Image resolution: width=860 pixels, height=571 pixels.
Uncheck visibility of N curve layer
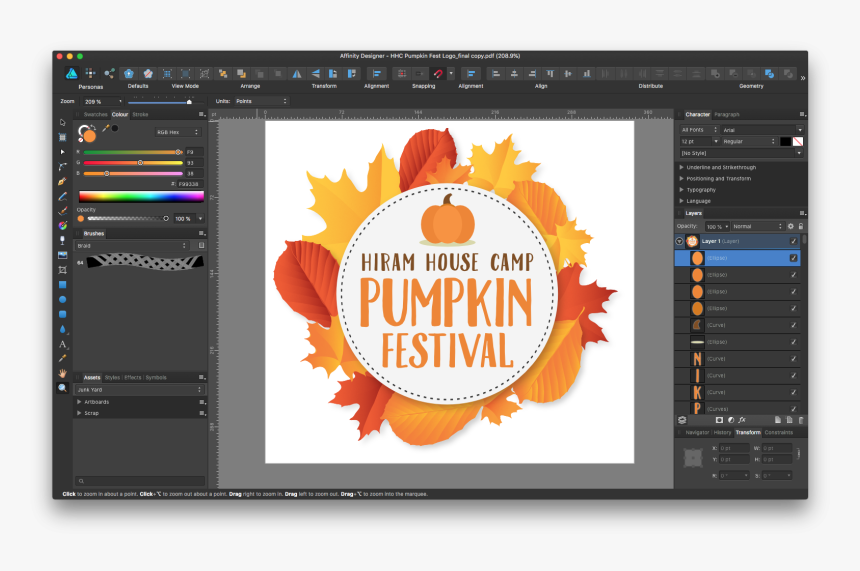[x=793, y=359]
